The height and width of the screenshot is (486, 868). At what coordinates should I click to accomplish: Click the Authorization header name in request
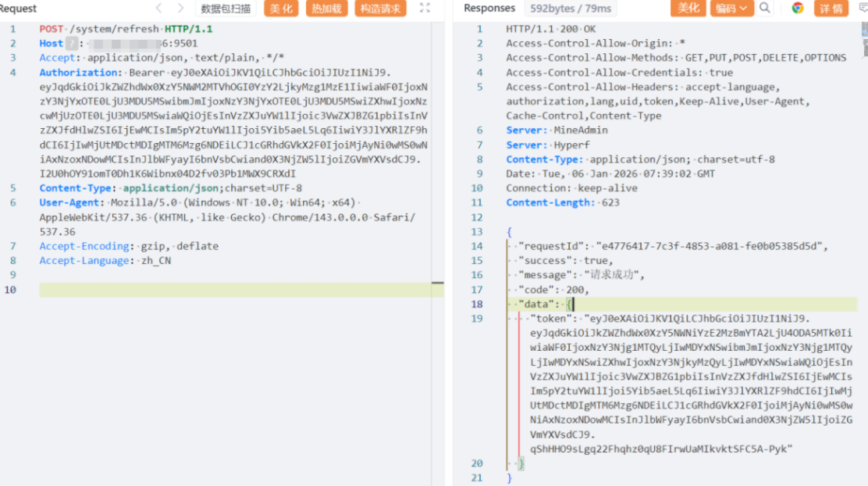79,73
